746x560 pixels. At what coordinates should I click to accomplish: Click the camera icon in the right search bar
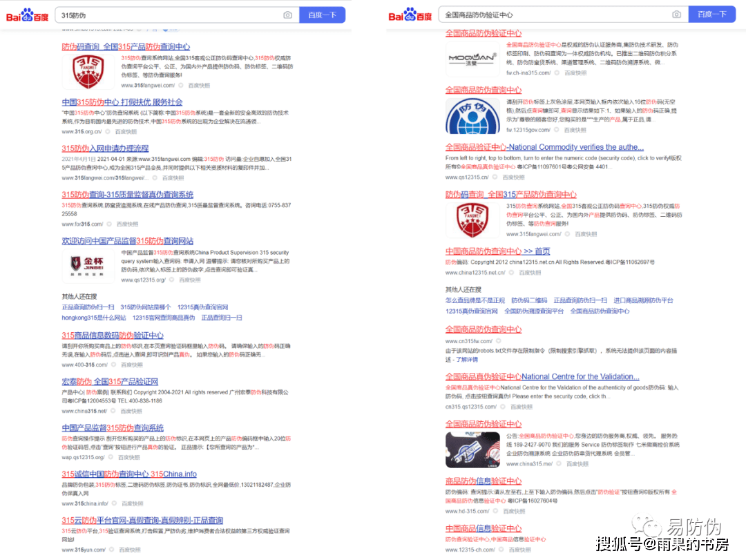677,14
